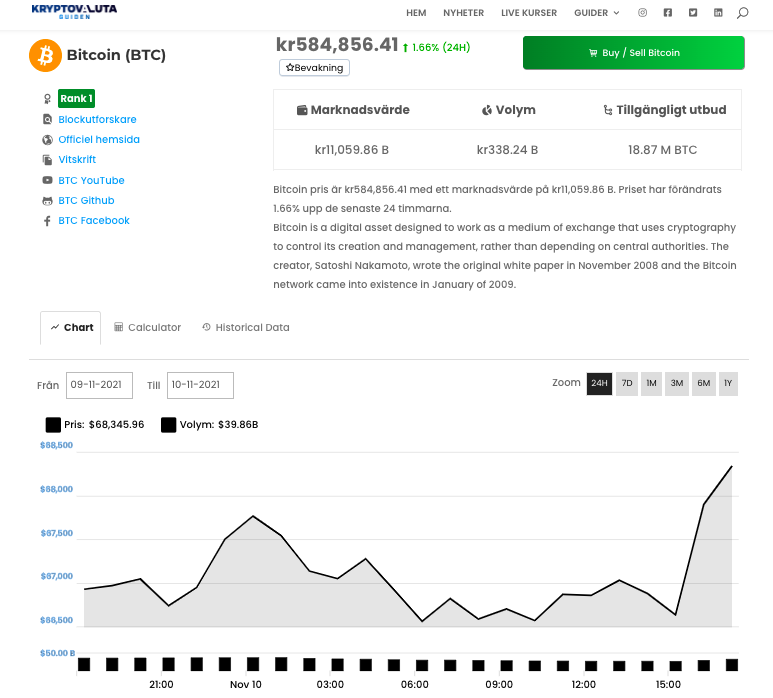Click the kr338.24 B volume value
Image resolution: width=773 pixels, height=698 pixels.
point(507,150)
